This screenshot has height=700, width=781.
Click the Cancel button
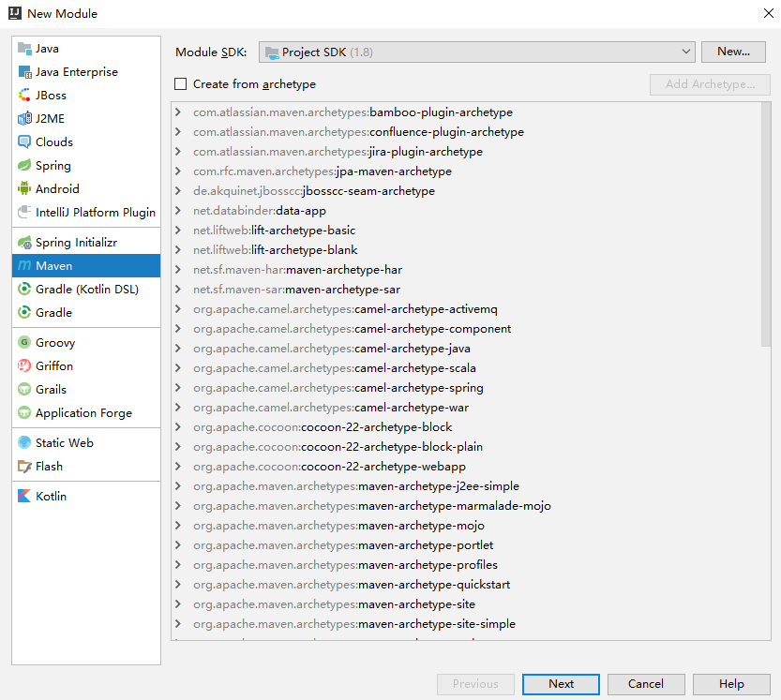[646, 684]
